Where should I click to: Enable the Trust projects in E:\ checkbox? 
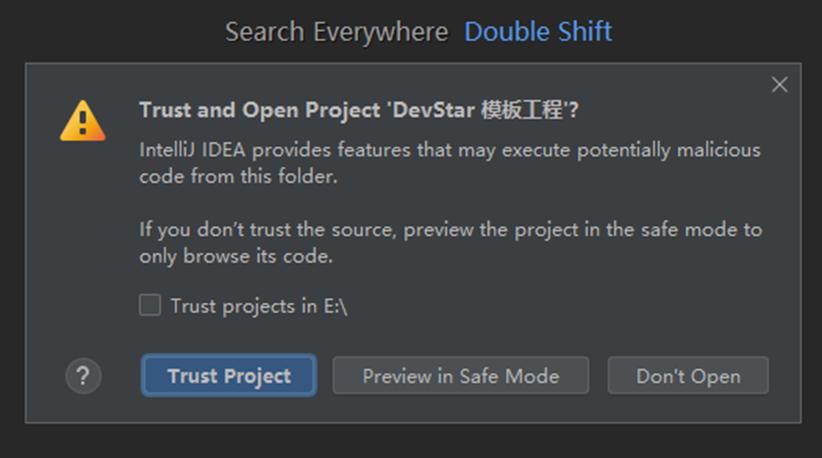[150, 305]
